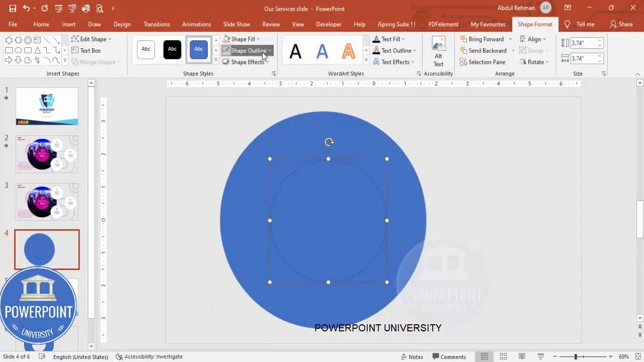The image size is (644, 362).
Task: Select the triangle shape in gallery
Action: 37,50
